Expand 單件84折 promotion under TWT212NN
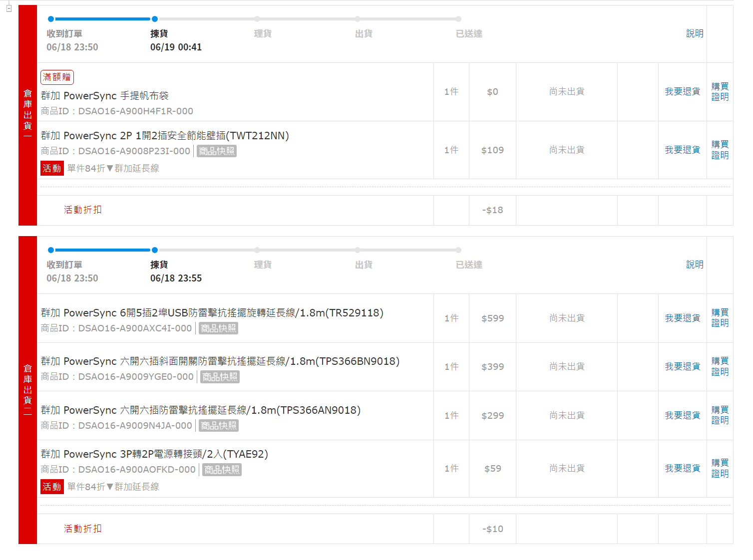Screen dimensions: 753x560 pos(113,169)
